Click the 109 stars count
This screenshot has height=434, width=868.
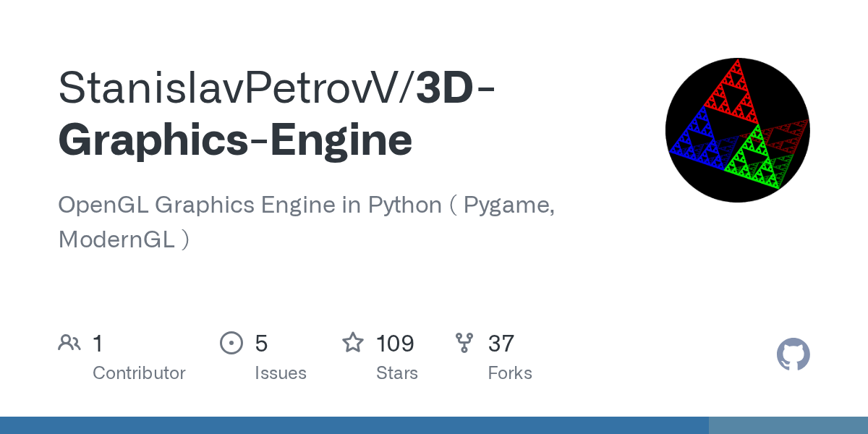point(395,344)
